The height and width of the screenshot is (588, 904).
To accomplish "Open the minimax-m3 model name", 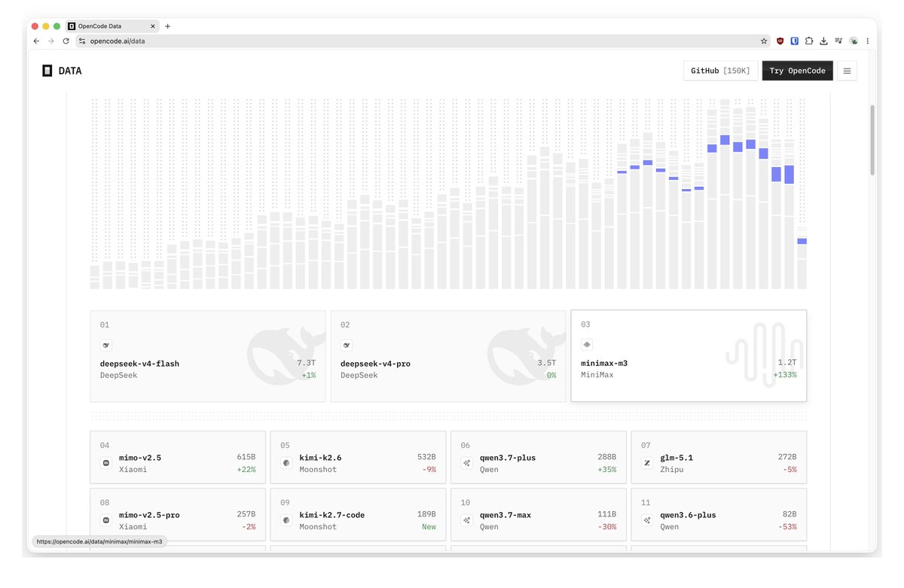I will pyautogui.click(x=604, y=363).
